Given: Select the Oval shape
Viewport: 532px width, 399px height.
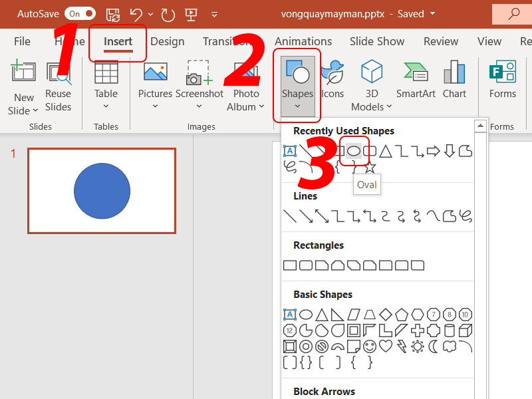Looking at the screenshot, I should tap(353, 150).
